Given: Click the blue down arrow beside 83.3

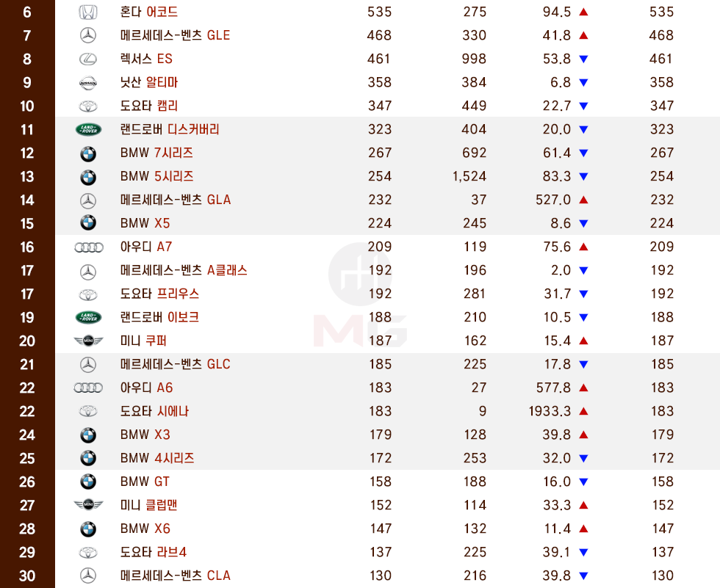Looking at the screenshot, I should [x=583, y=176].
